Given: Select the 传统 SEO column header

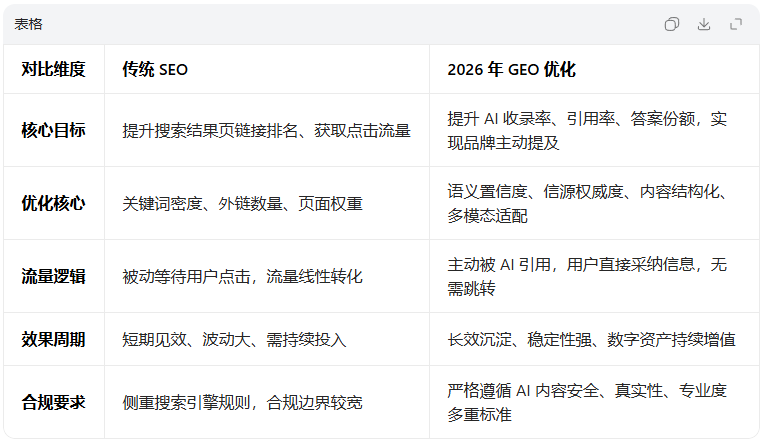Looking at the screenshot, I should 155,70.
